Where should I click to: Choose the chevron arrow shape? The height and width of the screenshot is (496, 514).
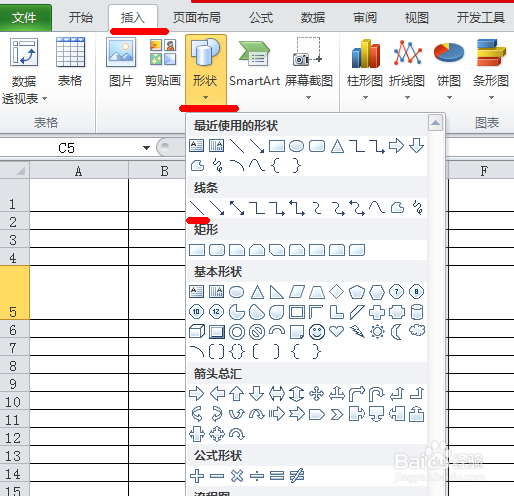(x=337, y=415)
